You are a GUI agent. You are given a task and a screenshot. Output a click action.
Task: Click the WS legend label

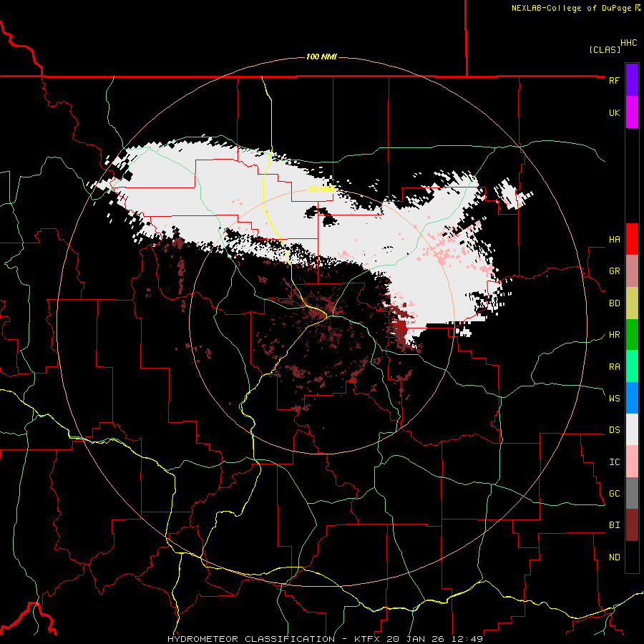point(614,399)
